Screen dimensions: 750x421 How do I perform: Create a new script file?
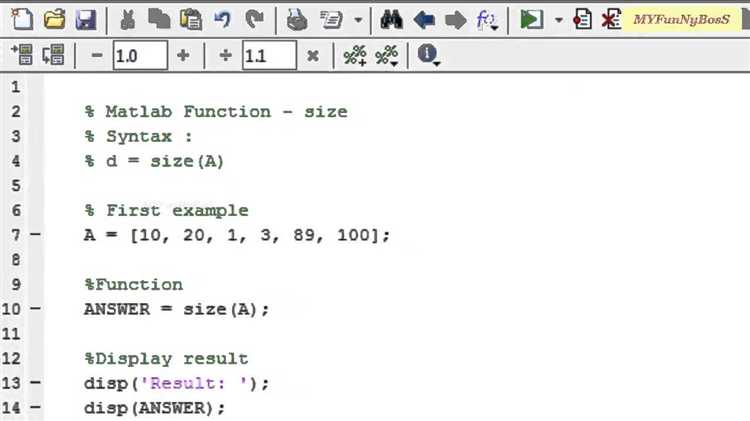tap(22, 19)
